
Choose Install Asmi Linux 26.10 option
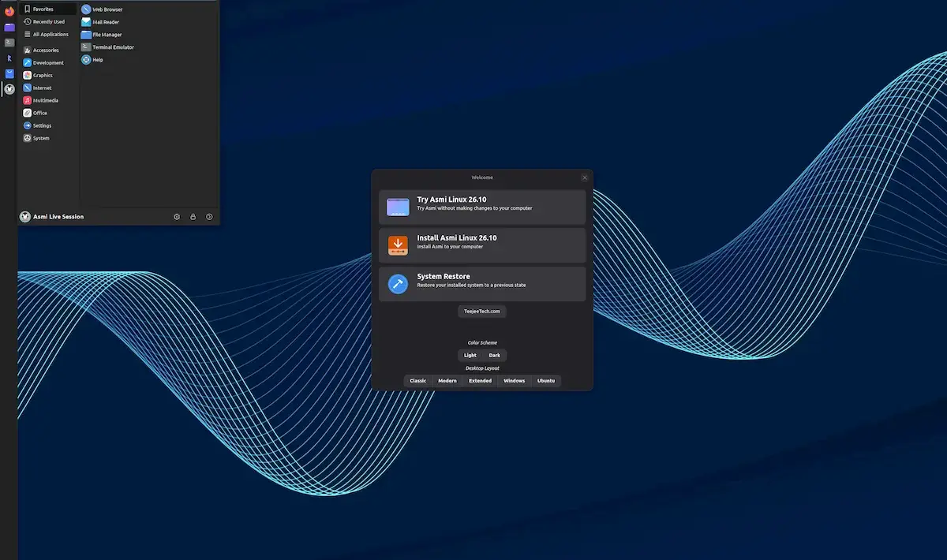(482, 245)
